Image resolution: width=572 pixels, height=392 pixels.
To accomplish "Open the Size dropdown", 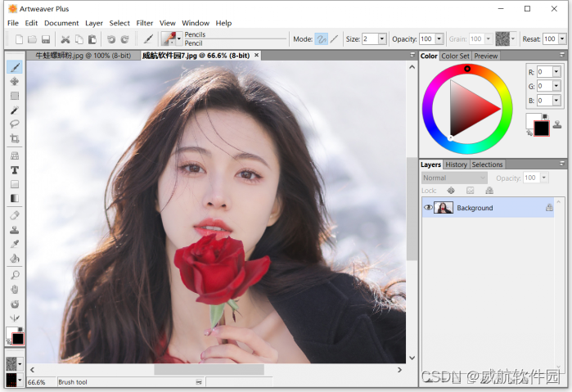I will (383, 39).
